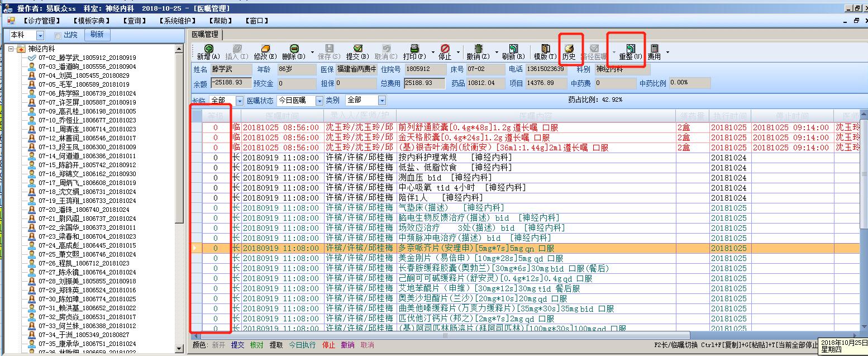Select order row 低盐、低脂饮食

tap(525, 168)
